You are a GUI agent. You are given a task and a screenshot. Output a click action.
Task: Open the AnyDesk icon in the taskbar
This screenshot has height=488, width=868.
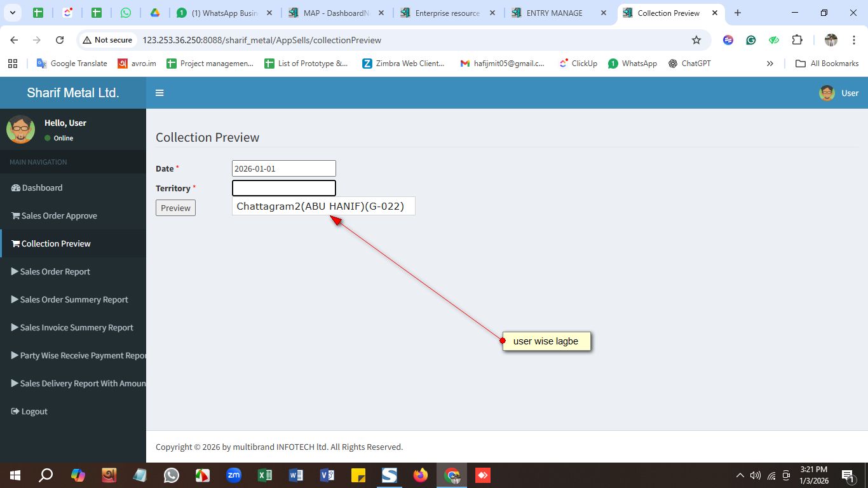pyautogui.click(x=483, y=475)
